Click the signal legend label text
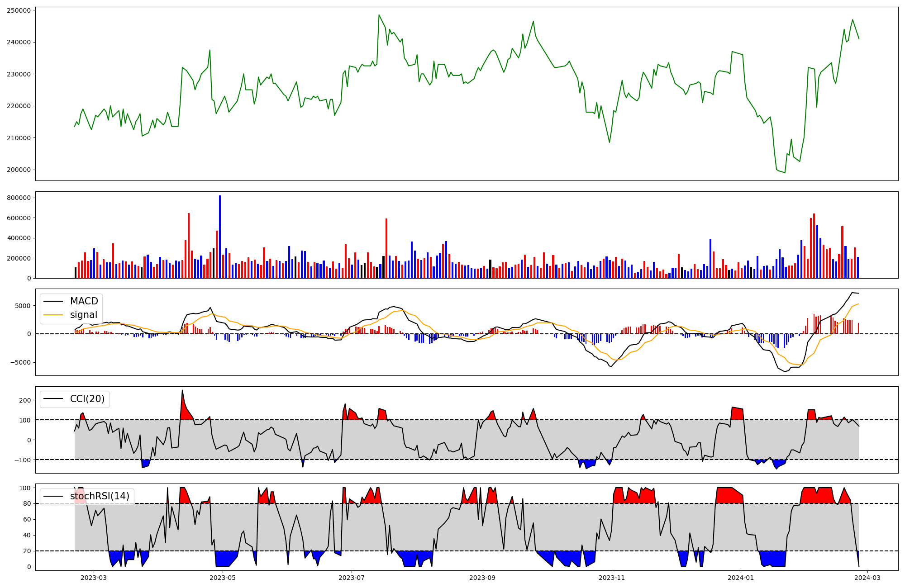The image size is (905, 588). click(x=84, y=315)
